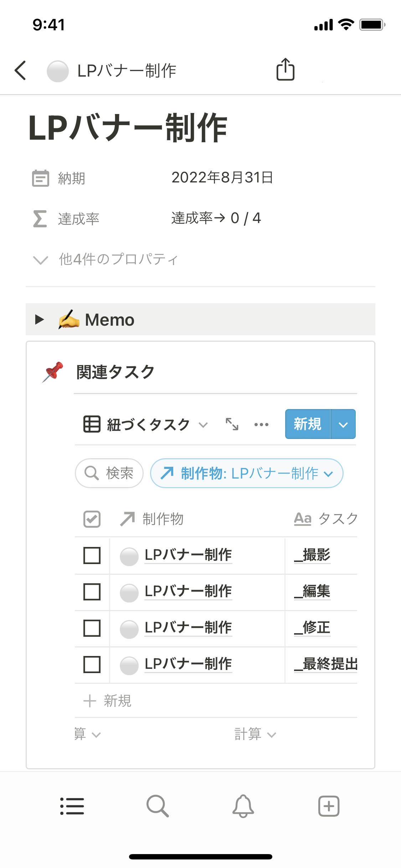The width and height of the screenshot is (401, 868).
Task: Check the box for the 撮影 row
Action: (92, 556)
